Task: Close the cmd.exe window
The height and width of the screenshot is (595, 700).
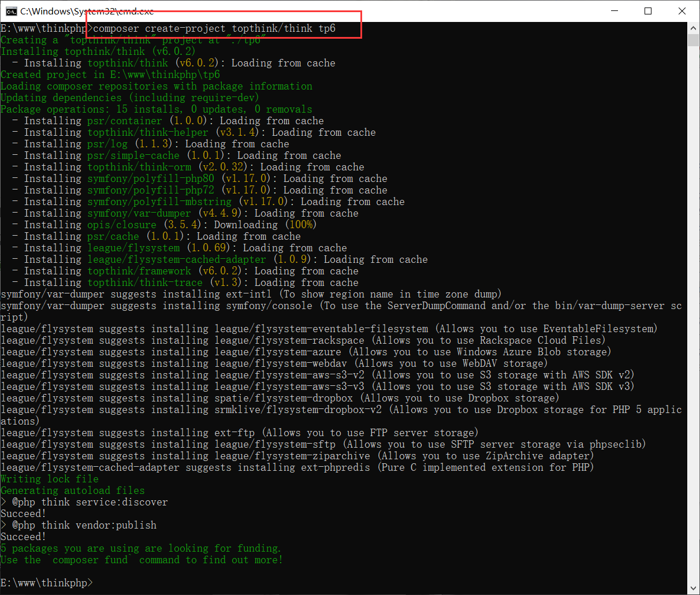Action: point(682,11)
